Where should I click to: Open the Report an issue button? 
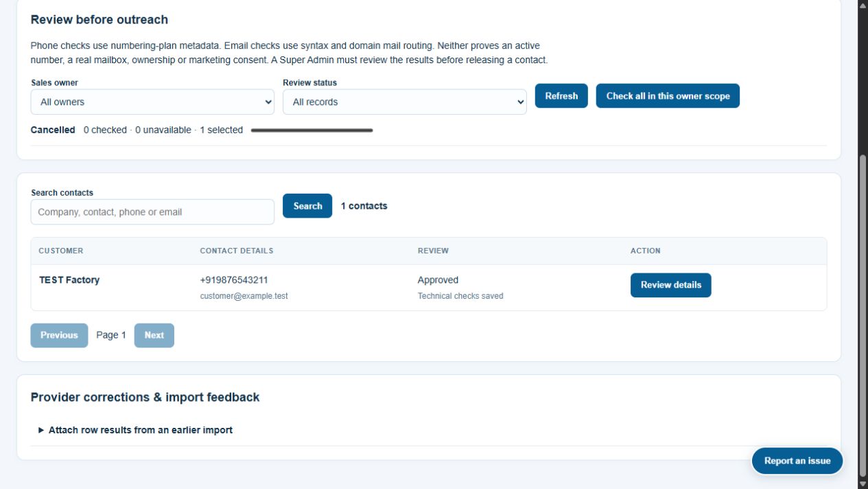click(797, 461)
